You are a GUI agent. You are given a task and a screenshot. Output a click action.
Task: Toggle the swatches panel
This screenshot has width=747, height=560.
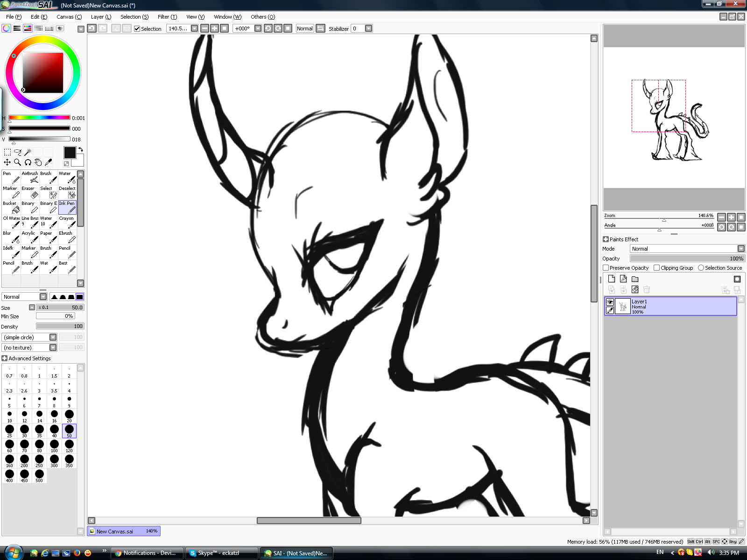[x=49, y=28]
